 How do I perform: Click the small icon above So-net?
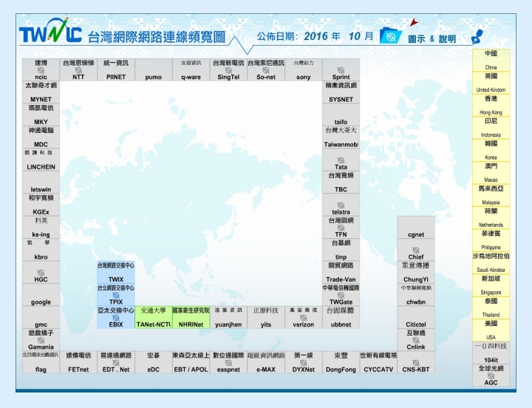pos(266,70)
